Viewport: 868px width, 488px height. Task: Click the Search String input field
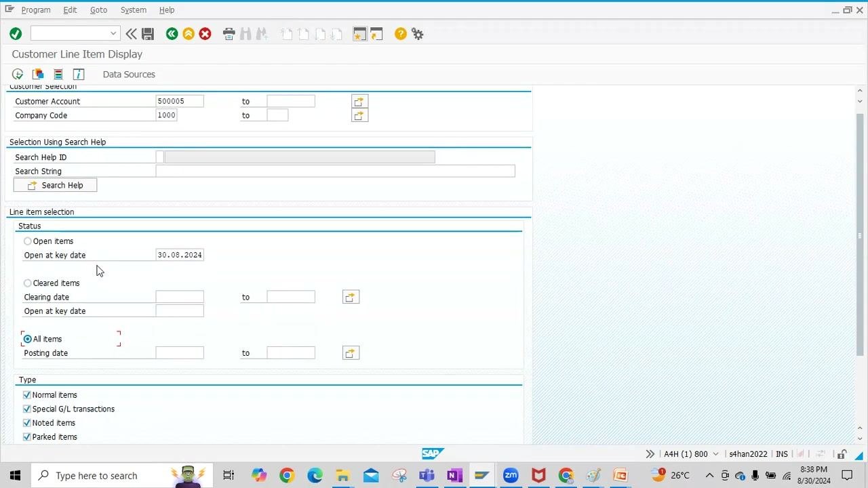335,171
